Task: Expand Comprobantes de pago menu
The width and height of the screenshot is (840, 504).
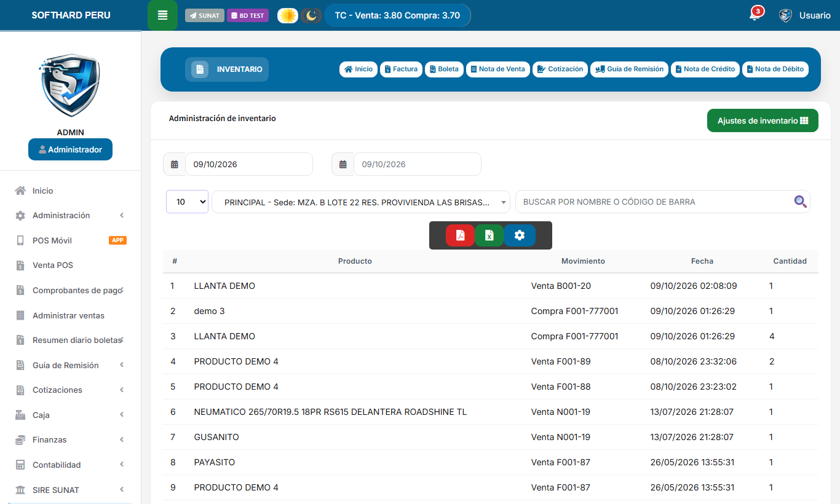Action: 70,290
